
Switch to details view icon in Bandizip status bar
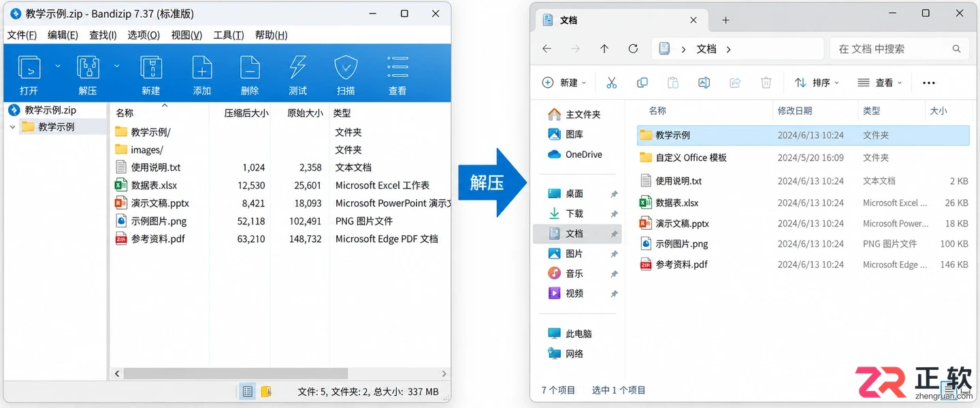[x=248, y=391]
